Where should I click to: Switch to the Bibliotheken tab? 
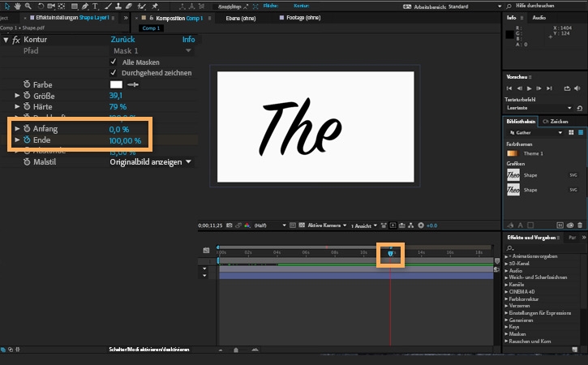pos(521,121)
